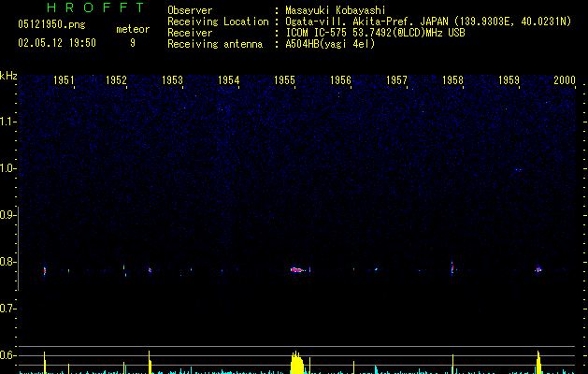This screenshot has height=374, width=588.
Task: Click the 0.8 kHz frequency label
Action: [x=7, y=262]
